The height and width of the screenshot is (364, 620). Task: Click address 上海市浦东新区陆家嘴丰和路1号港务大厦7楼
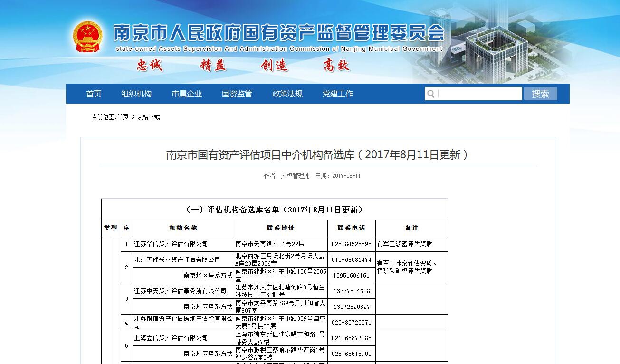[x=280, y=338]
